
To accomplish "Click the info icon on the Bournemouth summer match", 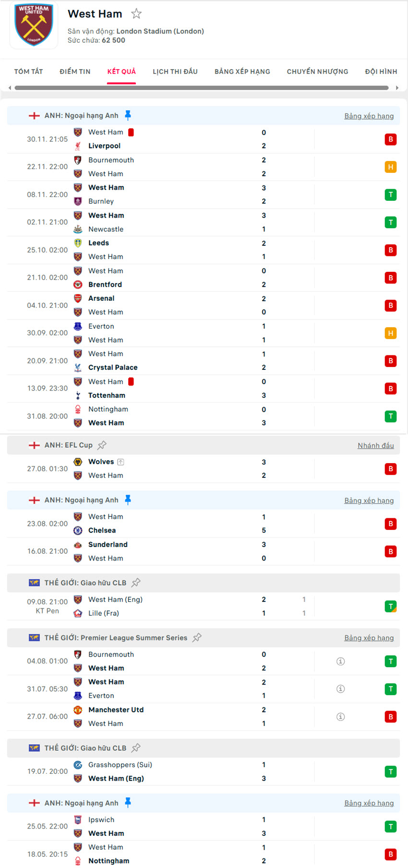I will click(341, 661).
